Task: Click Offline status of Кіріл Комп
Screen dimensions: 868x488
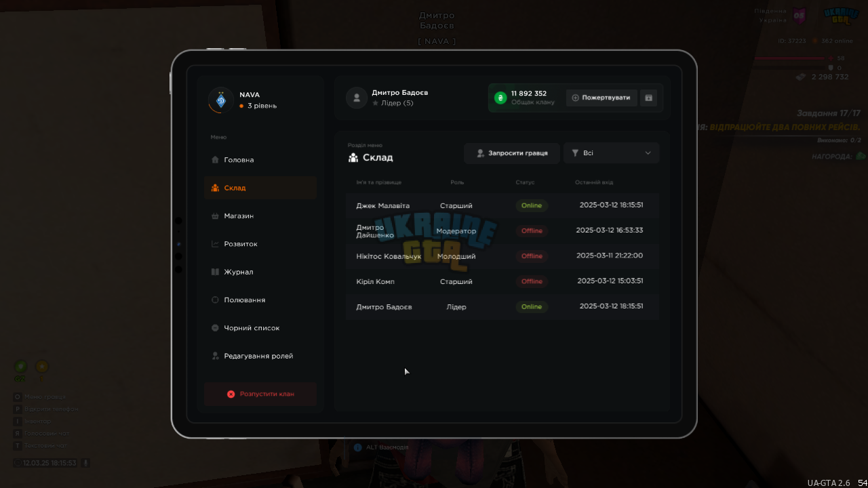Action: pyautogui.click(x=532, y=281)
